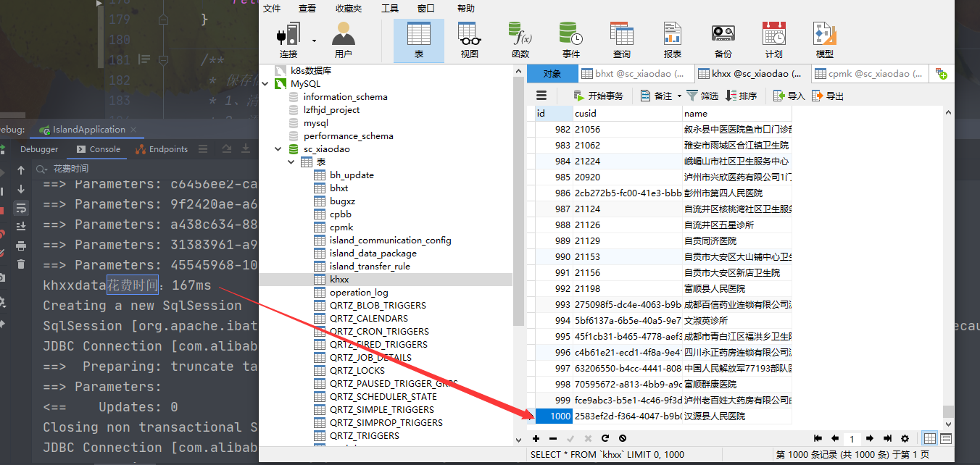Screen dimensions: 980x465
Task: Open the 报表 (Report) toolbar icon
Action: (x=673, y=40)
